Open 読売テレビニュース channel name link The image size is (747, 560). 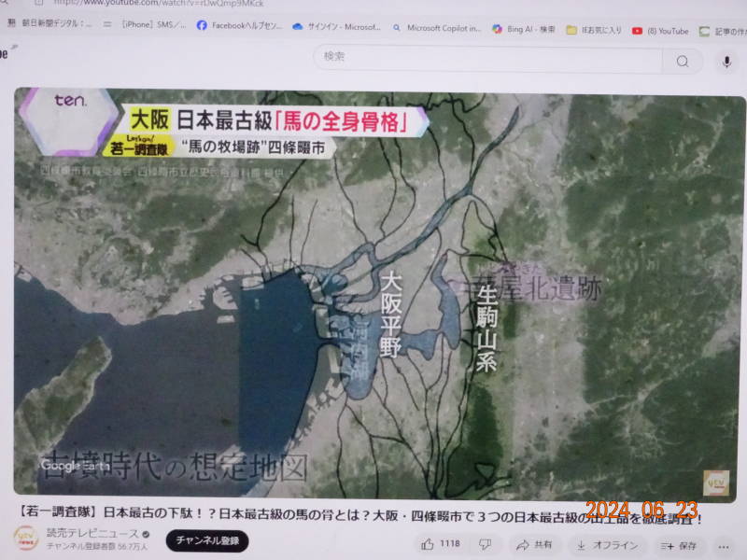coord(92,533)
